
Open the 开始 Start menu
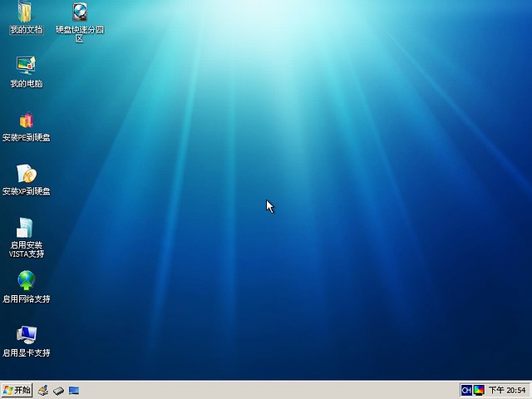click(x=17, y=390)
